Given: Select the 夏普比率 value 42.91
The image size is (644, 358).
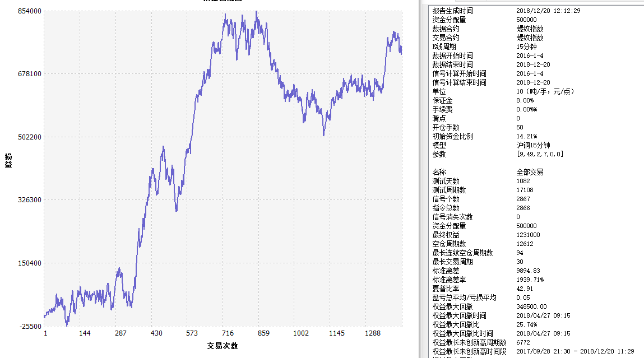Looking at the screenshot, I should [525, 289].
